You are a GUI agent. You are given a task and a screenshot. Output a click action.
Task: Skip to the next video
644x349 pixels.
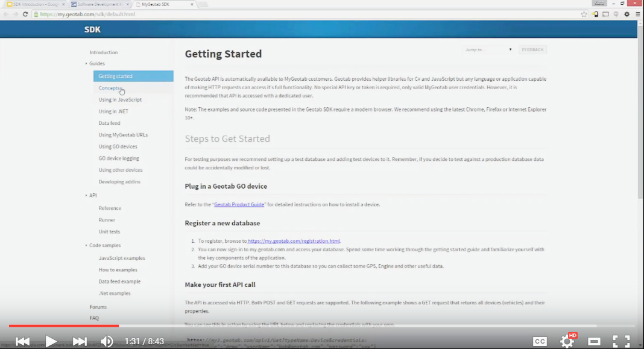tap(80, 341)
